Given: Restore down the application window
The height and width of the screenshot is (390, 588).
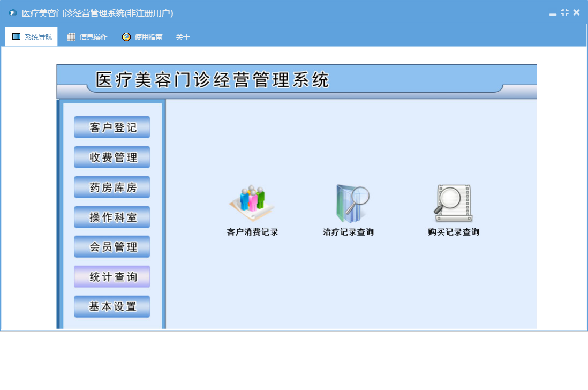Looking at the screenshot, I should 564,12.
